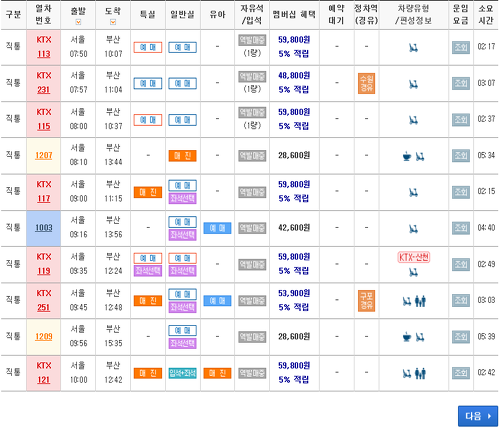Click the family seat icon for KTX 121
The height and width of the screenshot is (428, 500).
coord(420,374)
